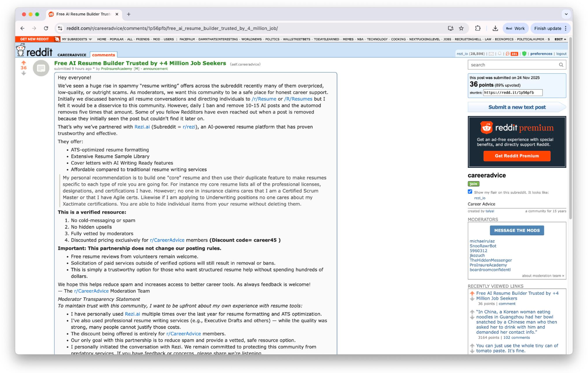Screen dimensions: 588x373
Task: Upvote the recently viewed tomato paste post
Action: (472, 346)
